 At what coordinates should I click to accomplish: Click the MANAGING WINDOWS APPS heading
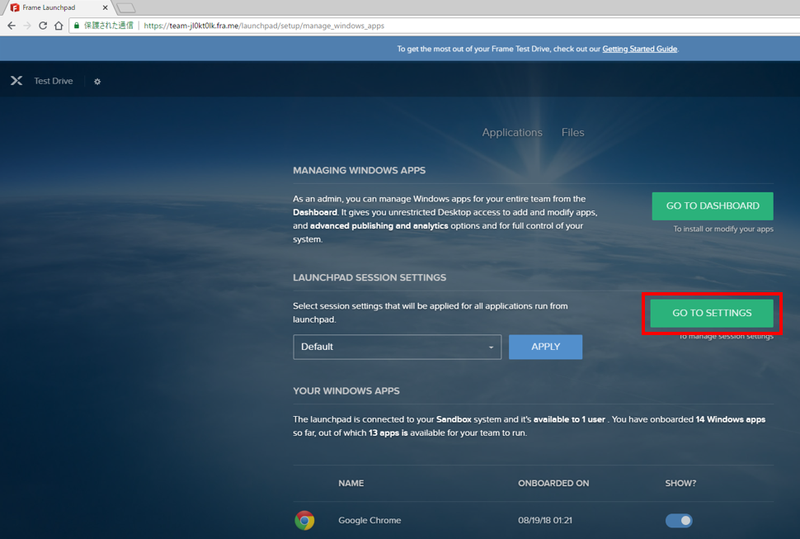(x=359, y=170)
